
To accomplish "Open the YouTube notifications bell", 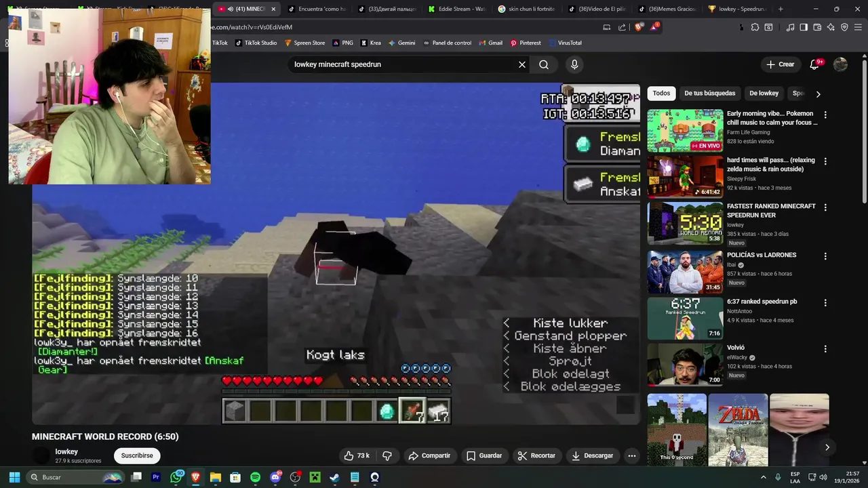I will [814, 64].
